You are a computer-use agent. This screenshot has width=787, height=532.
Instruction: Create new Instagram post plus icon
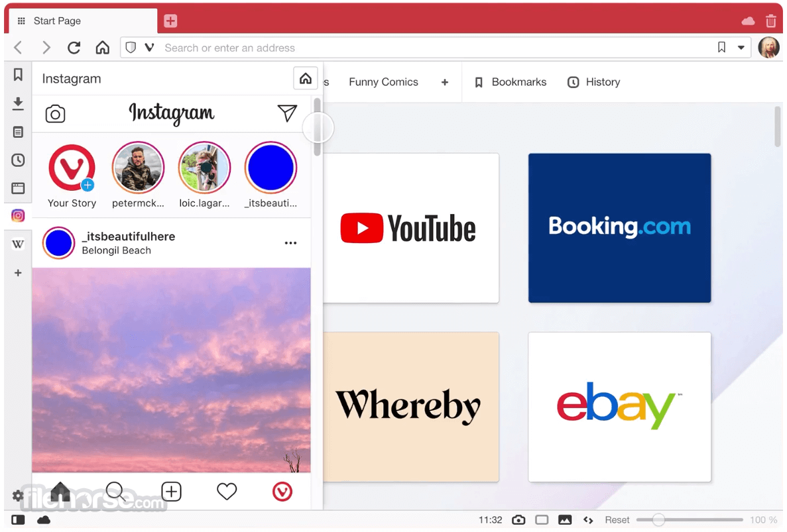tap(171, 492)
